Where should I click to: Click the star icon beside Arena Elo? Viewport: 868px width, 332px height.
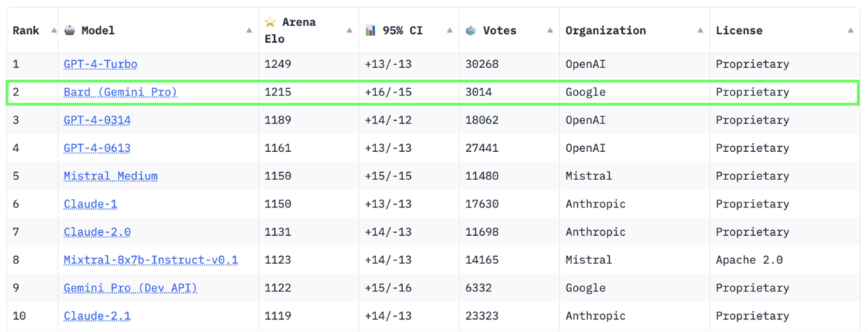click(271, 22)
